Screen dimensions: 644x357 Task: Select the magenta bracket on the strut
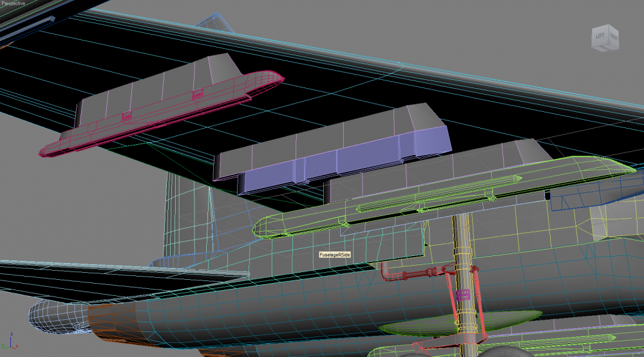coord(463,295)
